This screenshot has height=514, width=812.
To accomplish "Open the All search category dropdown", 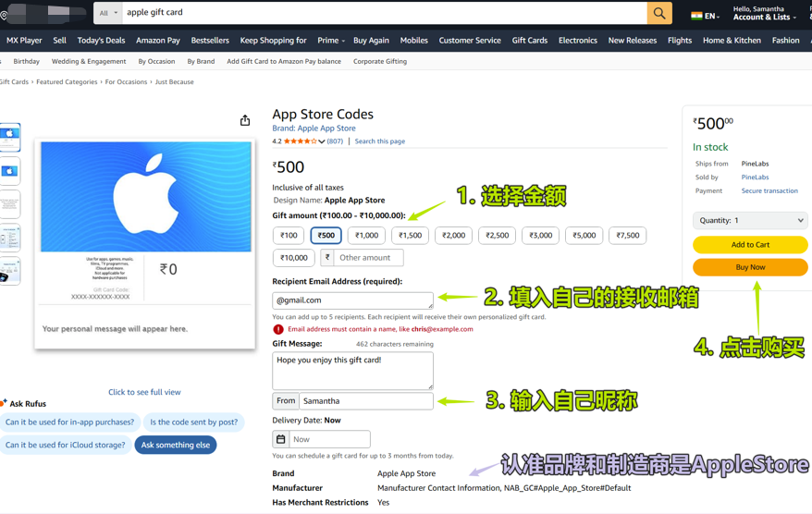I will pyautogui.click(x=108, y=13).
